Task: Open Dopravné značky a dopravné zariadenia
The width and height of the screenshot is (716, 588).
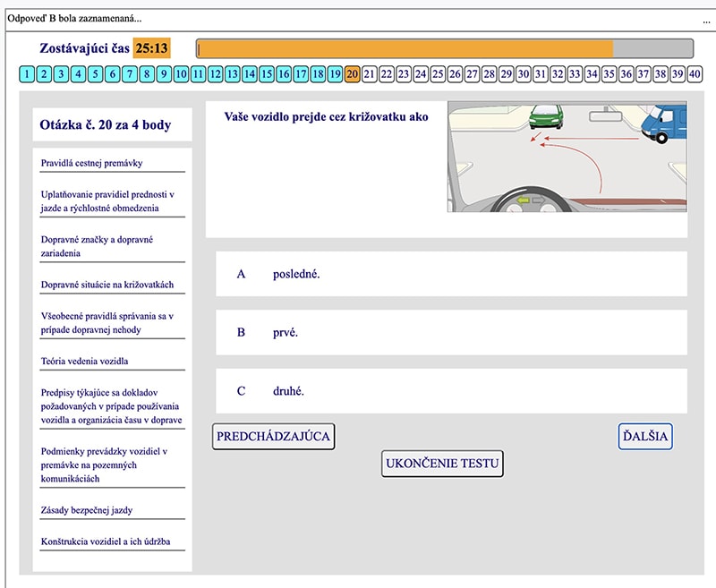Action: (97, 246)
